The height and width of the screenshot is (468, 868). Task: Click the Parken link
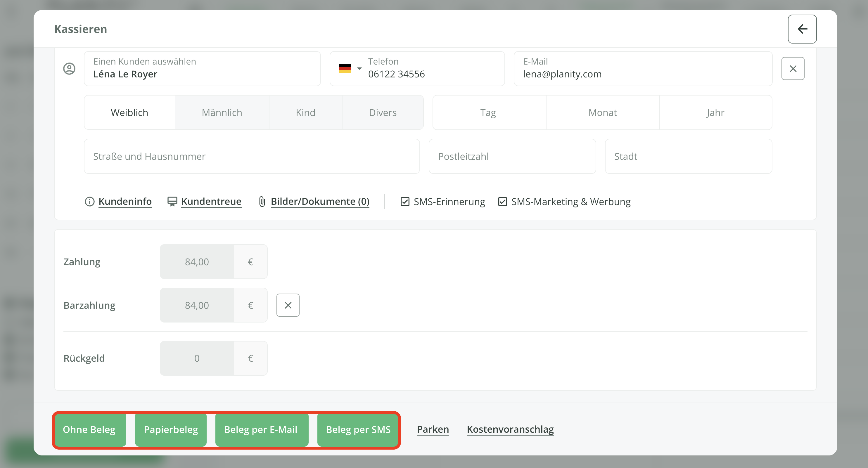coord(433,429)
